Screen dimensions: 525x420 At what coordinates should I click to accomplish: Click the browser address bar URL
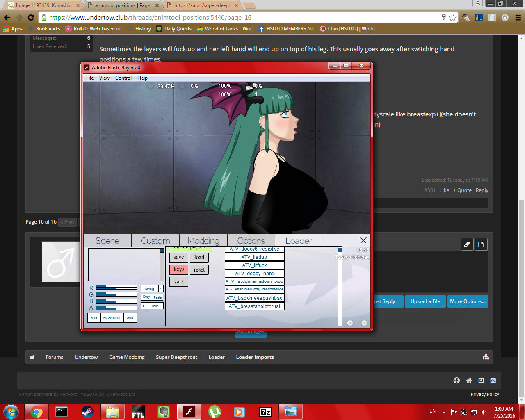150,17
